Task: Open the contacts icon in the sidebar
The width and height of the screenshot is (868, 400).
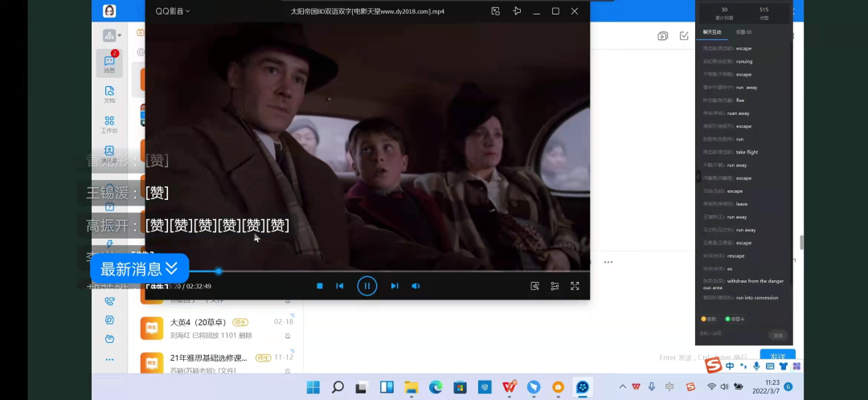Action: tap(109, 151)
